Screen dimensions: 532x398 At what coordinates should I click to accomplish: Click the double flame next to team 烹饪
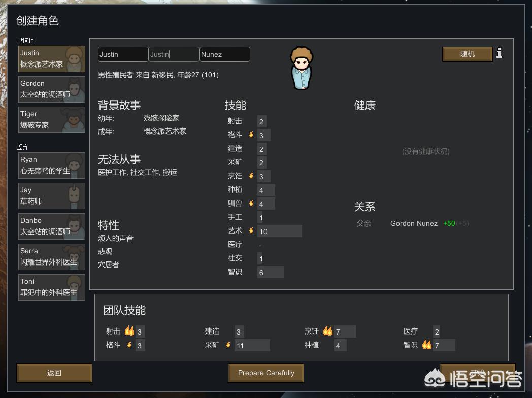point(328,331)
